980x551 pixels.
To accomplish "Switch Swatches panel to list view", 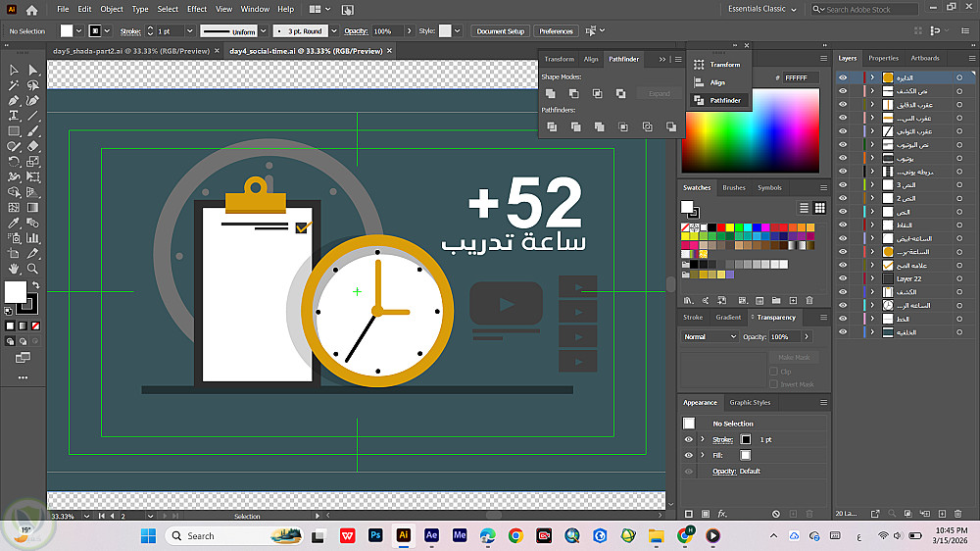I will tap(805, 208).
